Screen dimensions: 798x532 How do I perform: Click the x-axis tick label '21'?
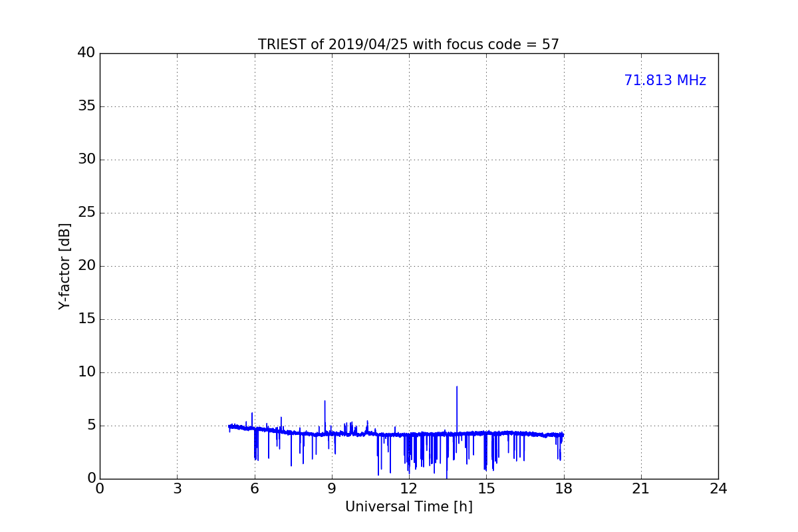641,489
